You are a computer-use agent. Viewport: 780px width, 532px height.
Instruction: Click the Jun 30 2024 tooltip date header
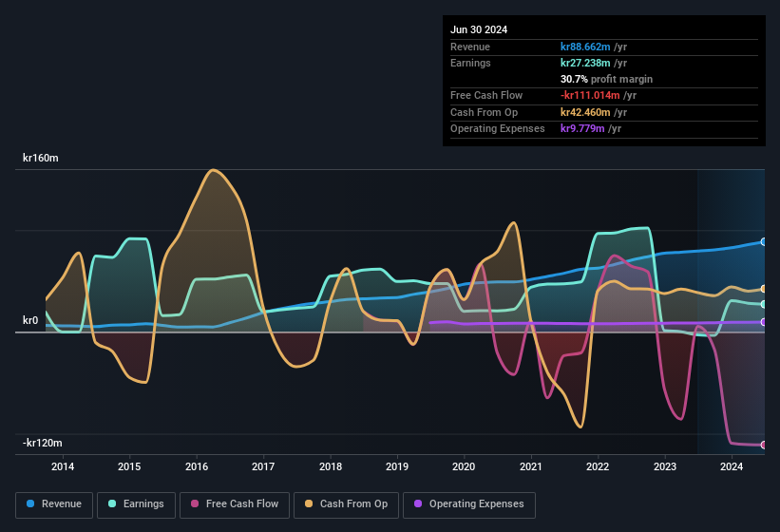[479, 29]
